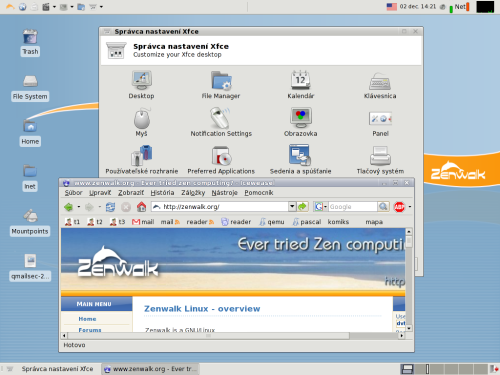The image size is (500, 375).
Task: Open the Záložky menu
Action: coord(193,193)
